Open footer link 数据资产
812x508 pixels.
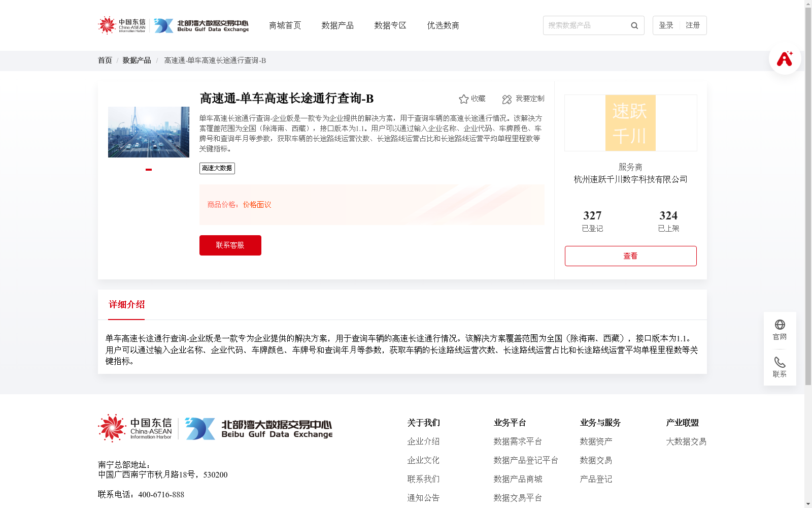coord(596,441)
